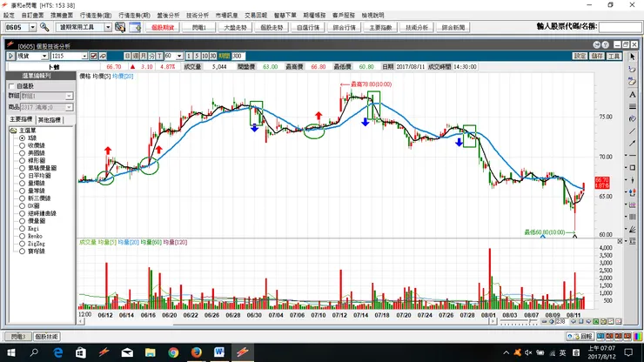Click the 大盤走勢 toolbar button
644x362 pixels.
coord(235,28)
